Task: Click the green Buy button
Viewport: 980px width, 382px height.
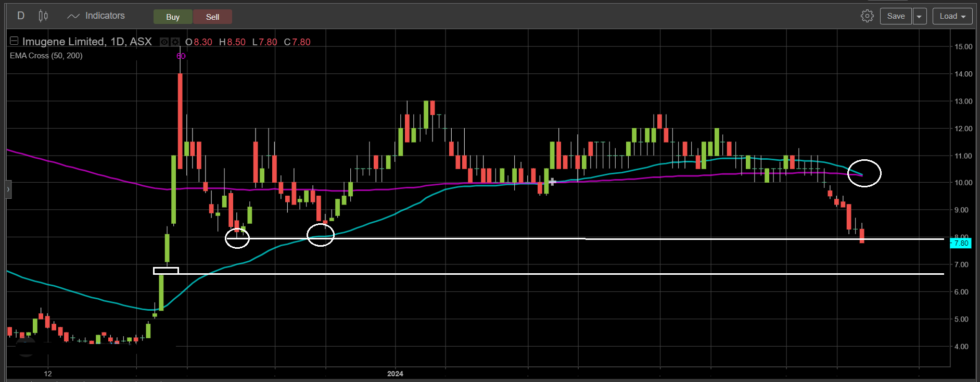Action: [x=173, y=17]
